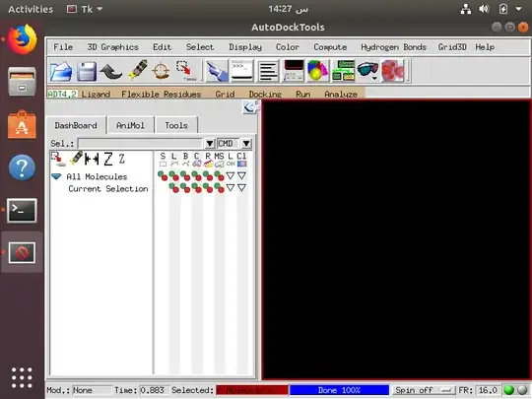The height and width of the screenshot is (399, 532).
Task: Toggle R ribbon for Current Selection
Action: click(x=208, y=188)
